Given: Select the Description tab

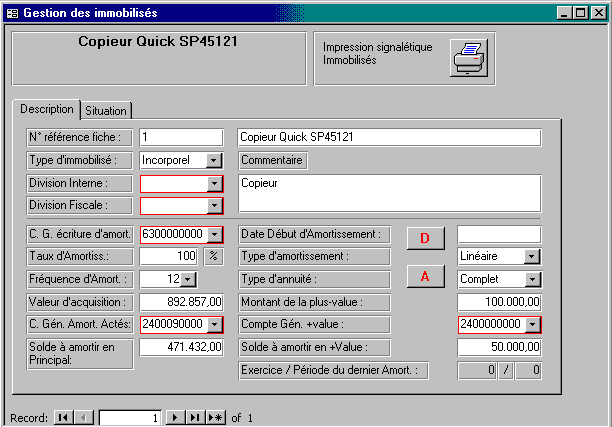Looking at the screenshot, I should pos(47,109).
